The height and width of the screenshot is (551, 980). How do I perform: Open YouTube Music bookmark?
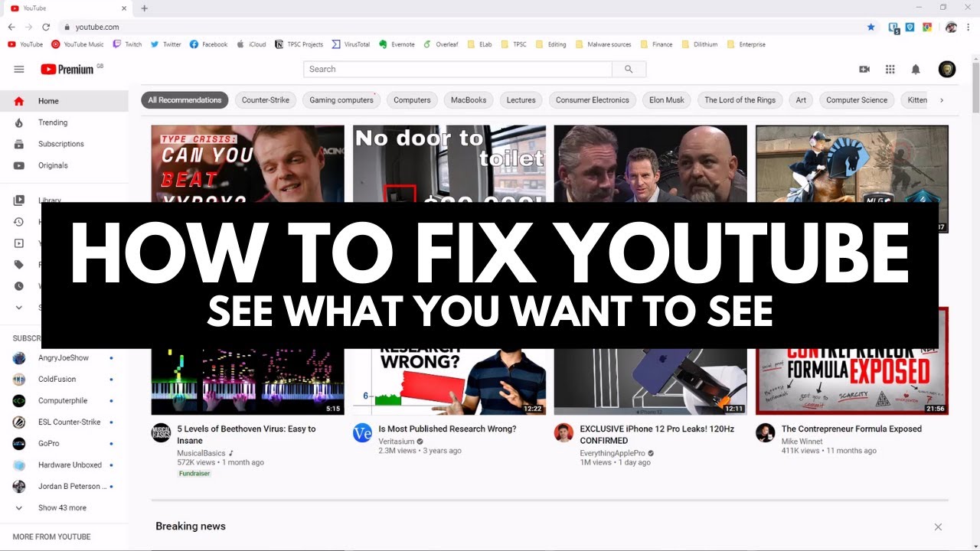click(77, 44)
